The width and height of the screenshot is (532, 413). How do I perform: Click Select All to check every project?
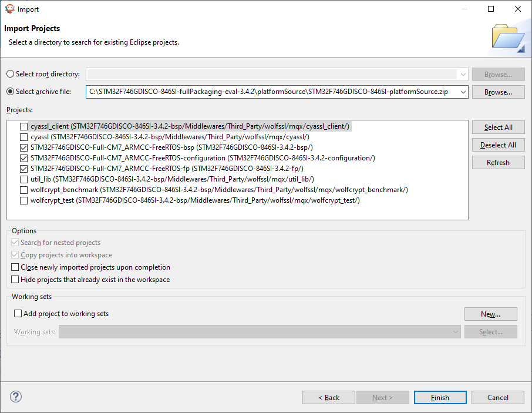(x=498, y=127)
